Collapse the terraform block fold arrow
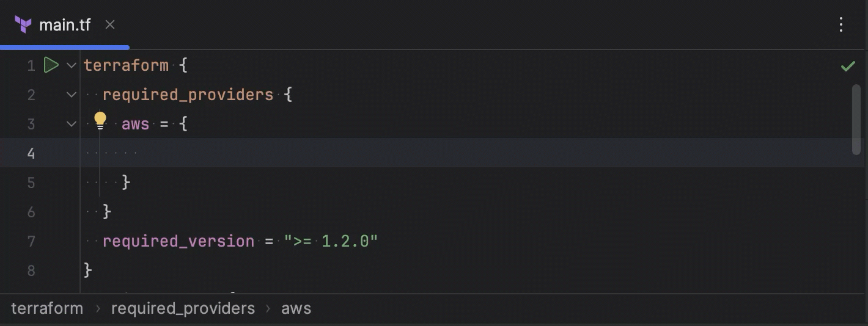 point(72,65)
